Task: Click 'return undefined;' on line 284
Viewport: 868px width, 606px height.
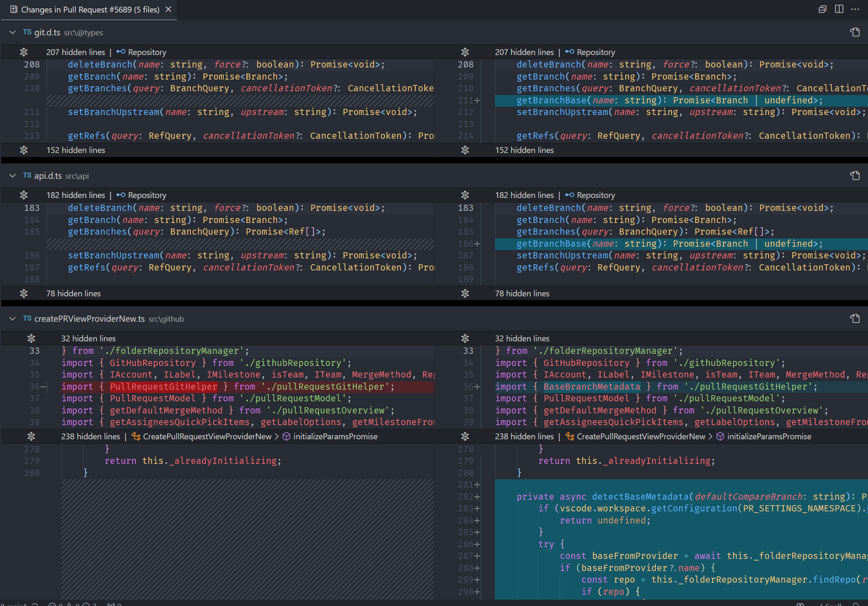Action: click(605, 521)
